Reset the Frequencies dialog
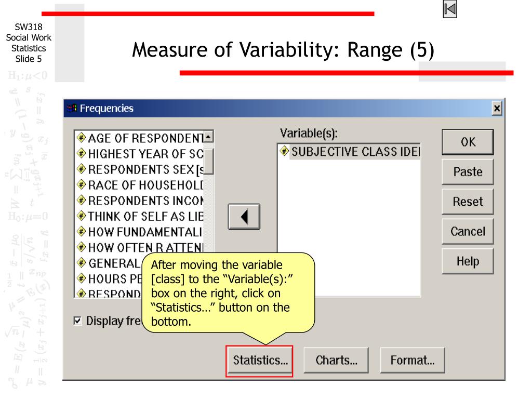This screenshot has height=399, width=532. pos(468,202)
